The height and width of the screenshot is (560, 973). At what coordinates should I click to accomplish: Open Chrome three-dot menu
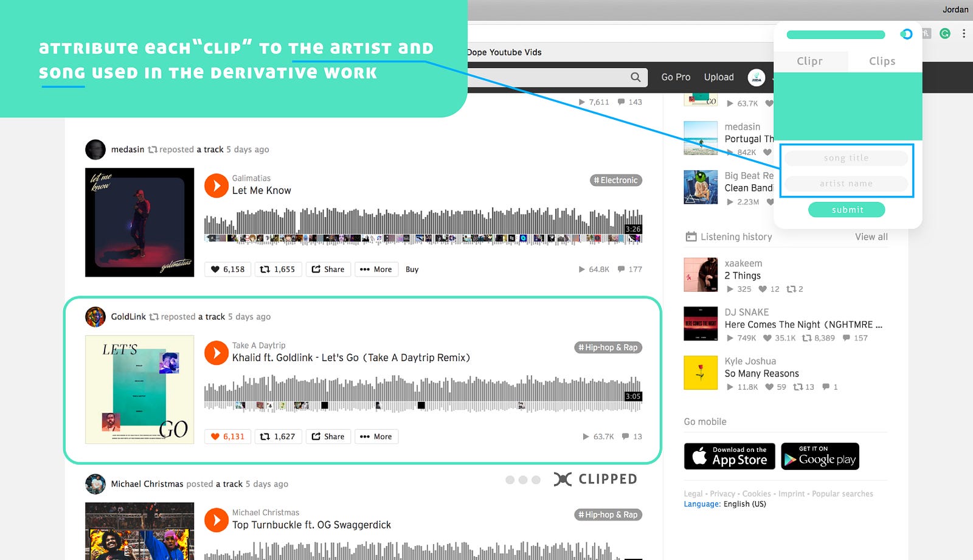(x=964, y=33)
